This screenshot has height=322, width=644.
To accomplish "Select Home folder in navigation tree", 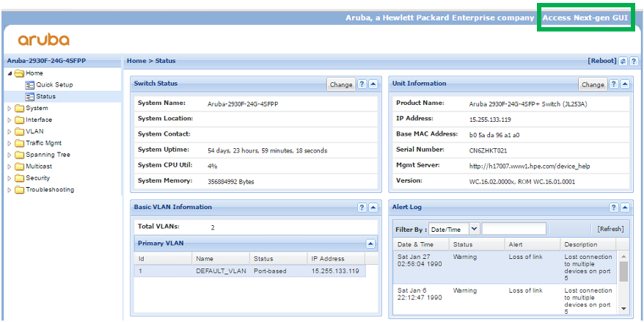I will pyautogui.click(x=29, y=73).
